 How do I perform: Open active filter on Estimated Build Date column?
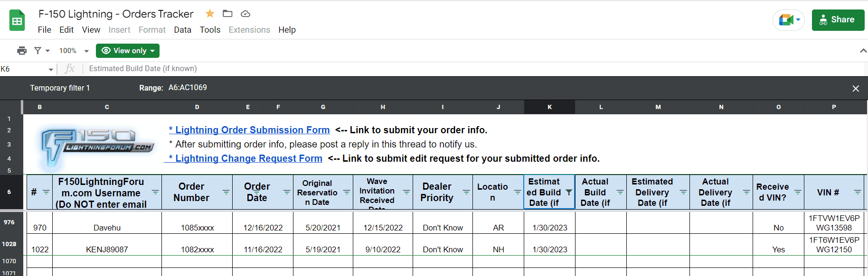click(x=568, y=192)
